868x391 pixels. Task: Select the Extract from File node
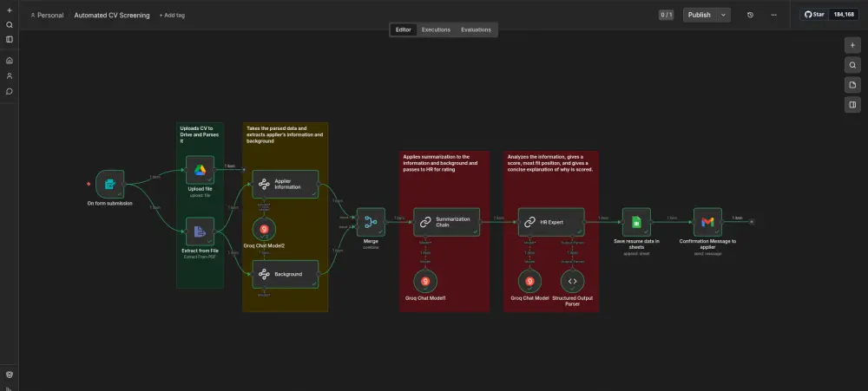200,231
